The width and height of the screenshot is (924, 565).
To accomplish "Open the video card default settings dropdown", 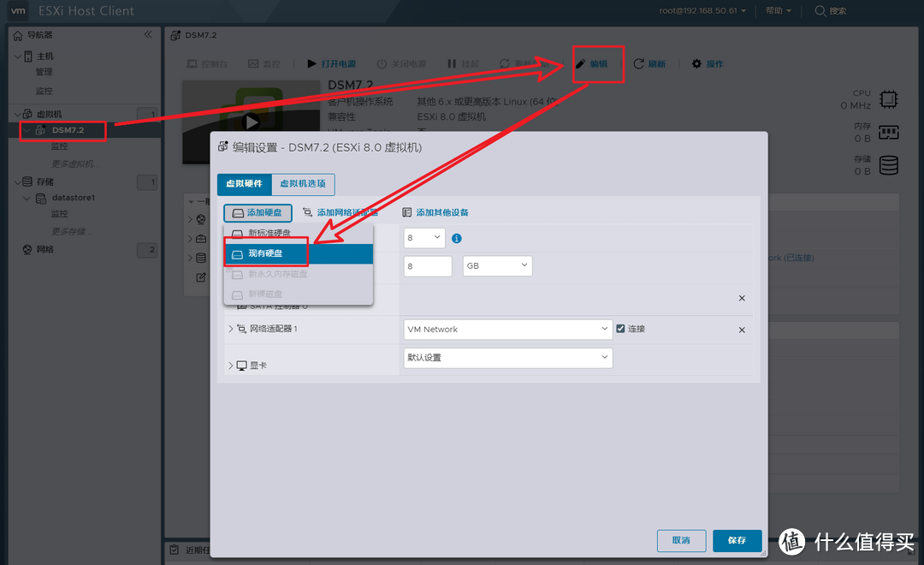I will click(x=508, y=357).
